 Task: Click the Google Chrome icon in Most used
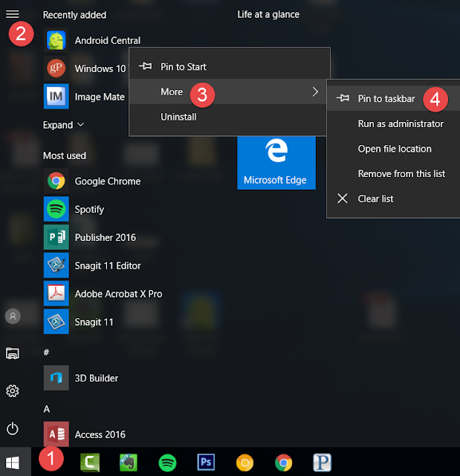click(x=56, y=181)
